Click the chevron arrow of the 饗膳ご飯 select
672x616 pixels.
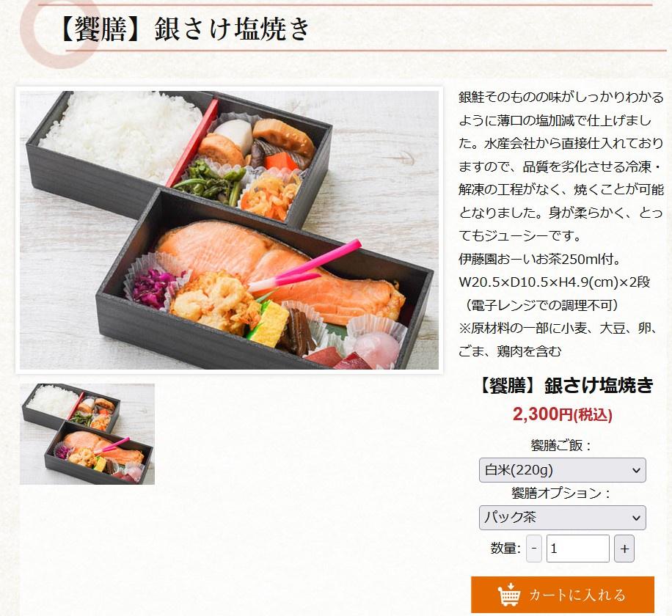pyautogui.click(x=637, y=470)
